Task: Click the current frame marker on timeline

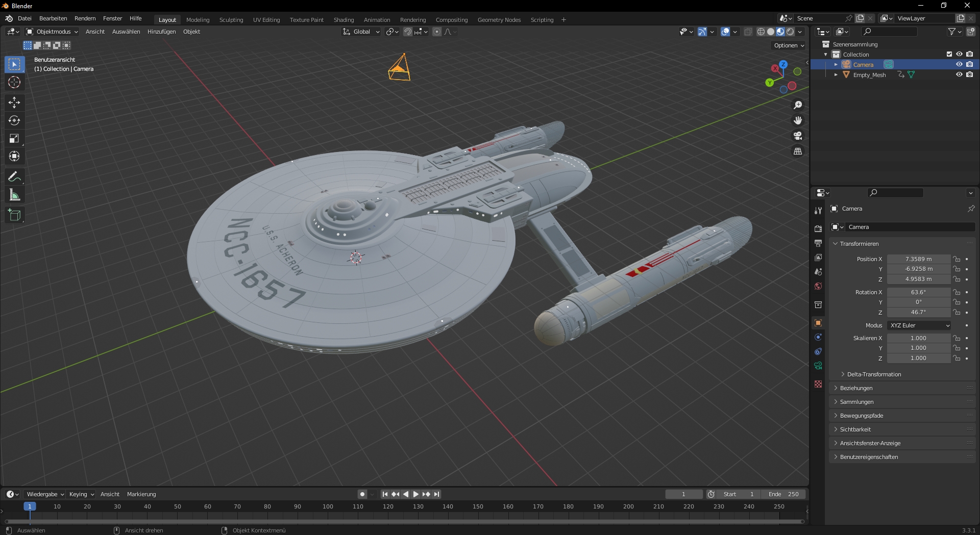Action: click(x=30, y=506)
